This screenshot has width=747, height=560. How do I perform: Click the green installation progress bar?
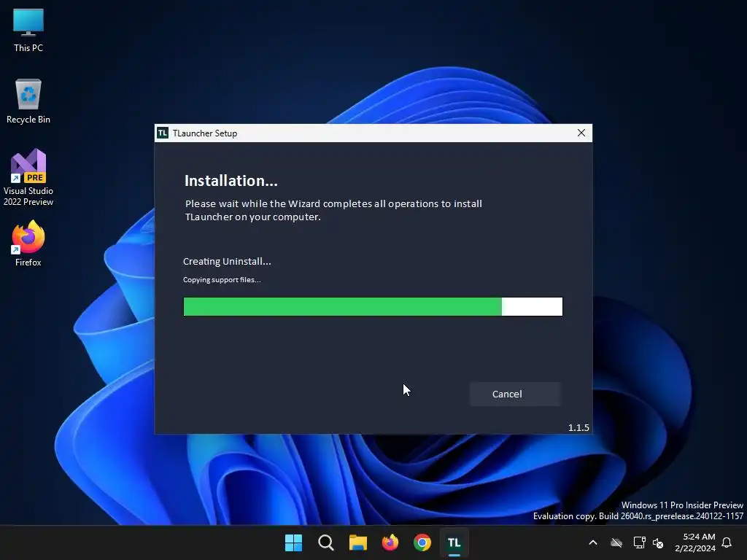point(373,307)
